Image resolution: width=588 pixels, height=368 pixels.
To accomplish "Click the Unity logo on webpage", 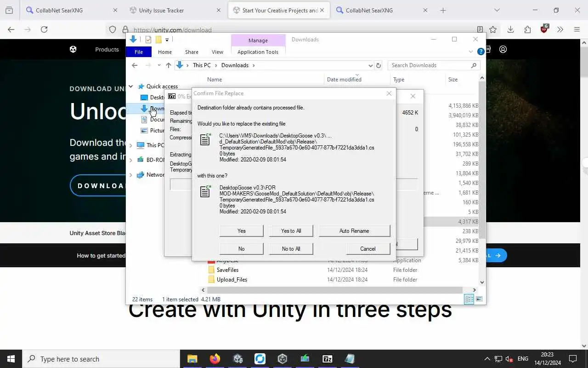I will click(x=73, y=49).
